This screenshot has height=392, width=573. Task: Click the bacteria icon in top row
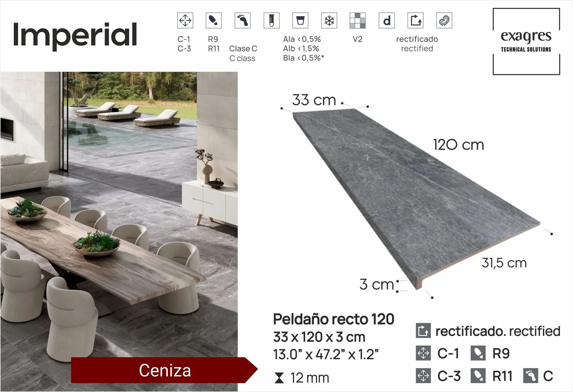[444, 21]
